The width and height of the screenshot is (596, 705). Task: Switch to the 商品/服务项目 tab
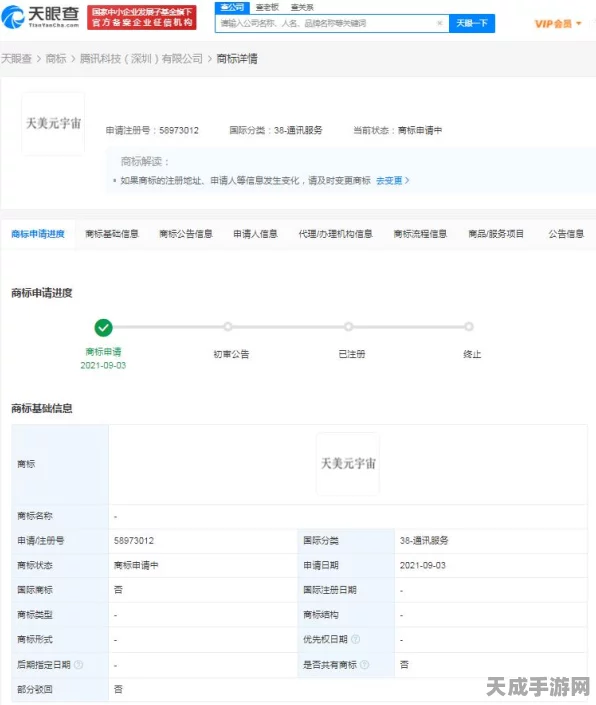click(496, 234)
